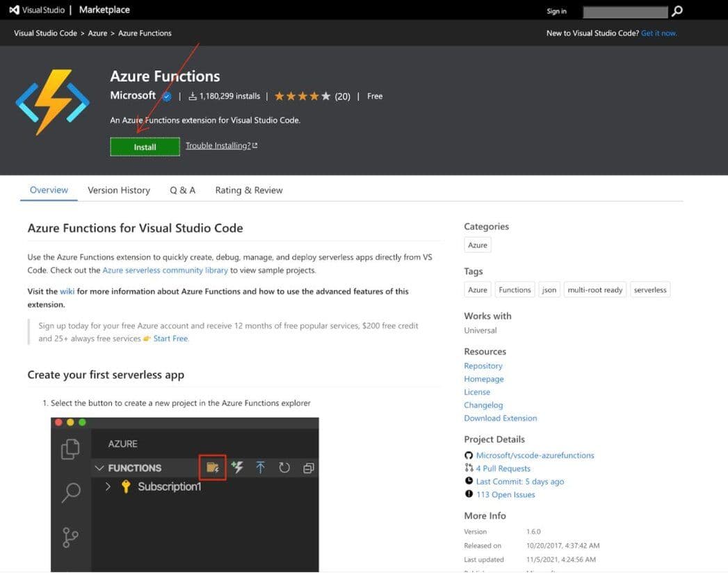Click the refresh icon in Functions panel

284,468
